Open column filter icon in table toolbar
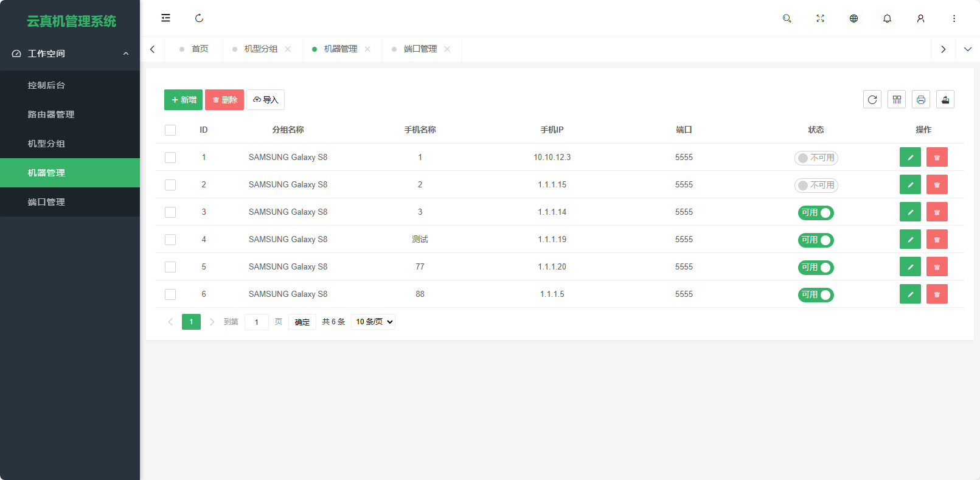The height and width of the screenshot is (480, 980). pos(896,100)
